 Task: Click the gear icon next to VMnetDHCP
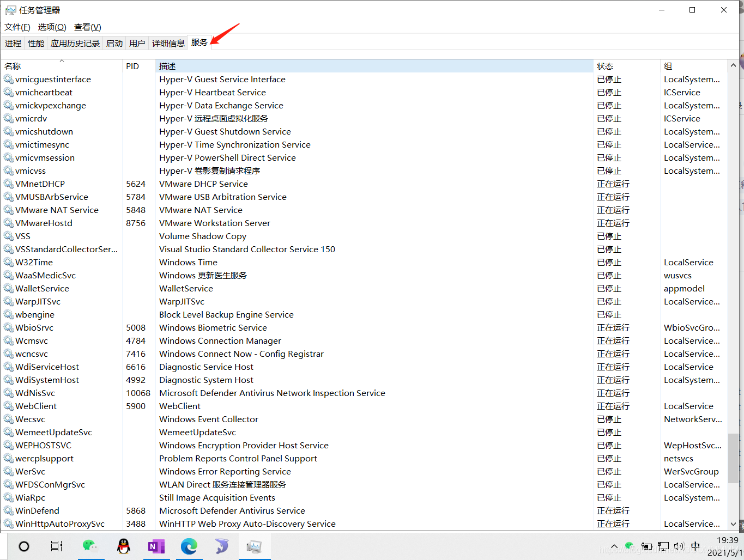coord(9,184)
